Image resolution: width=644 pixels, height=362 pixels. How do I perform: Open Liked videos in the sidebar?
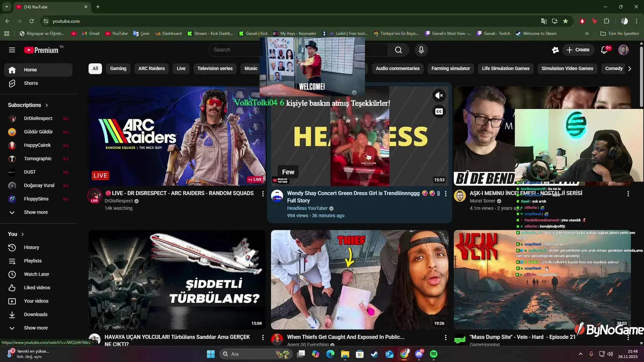38,288
